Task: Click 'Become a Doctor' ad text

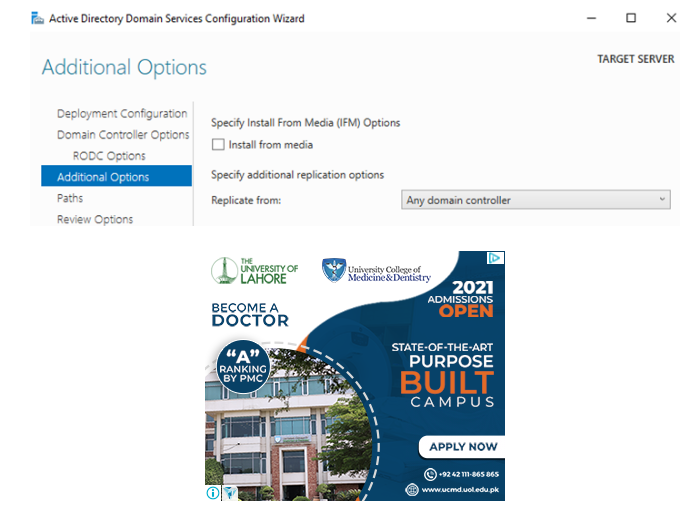Action: click(250, 315)
